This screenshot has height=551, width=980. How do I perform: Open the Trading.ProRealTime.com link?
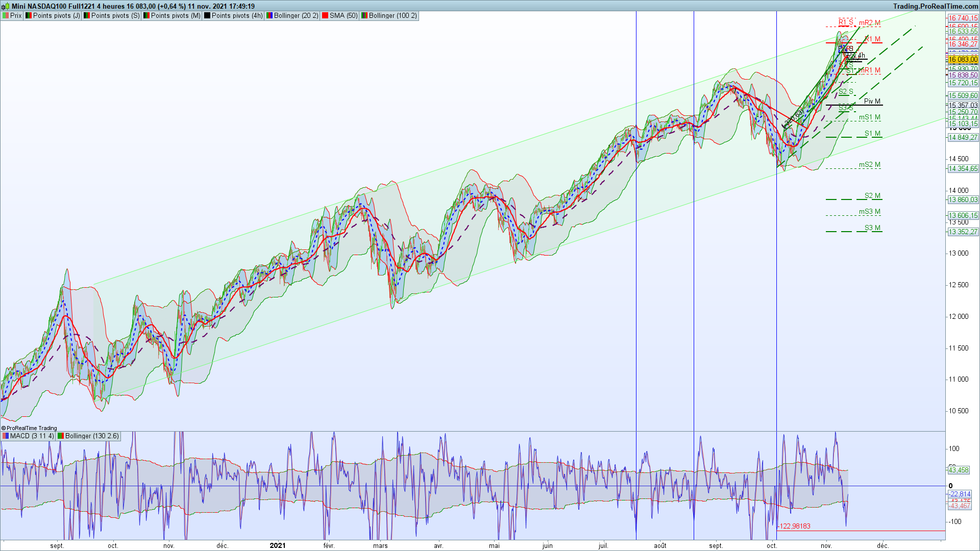(935, 6)
